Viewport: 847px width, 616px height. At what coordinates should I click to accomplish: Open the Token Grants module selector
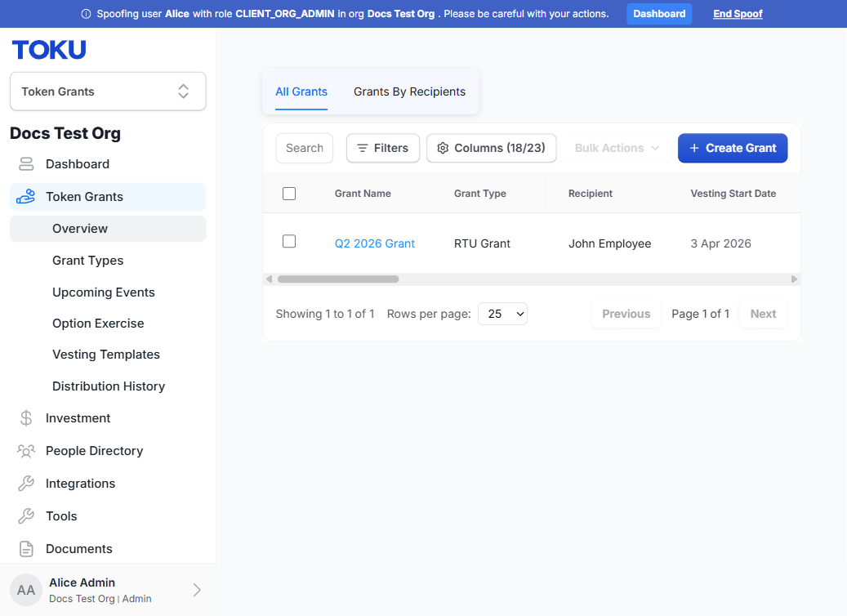(108, 92)
